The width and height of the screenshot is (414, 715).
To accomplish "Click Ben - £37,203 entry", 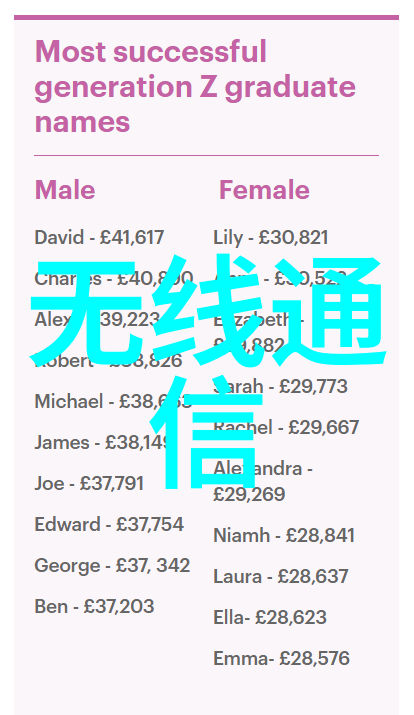I will pyautogui.click(x=94, y=606).
